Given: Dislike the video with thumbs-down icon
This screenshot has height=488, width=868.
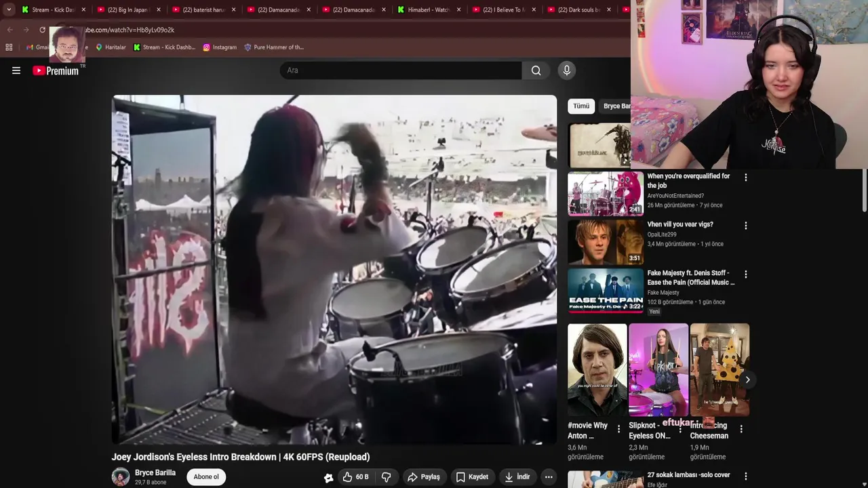Looking at the screenshot, I should pyautogui.click(x=387, y=477).
